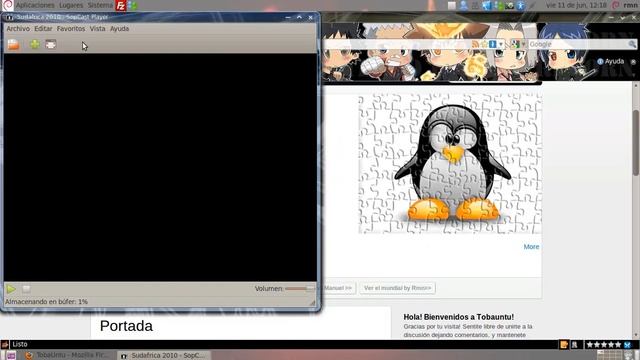
Task: Open the Favoritos menu in SopCast Player
Action: pyautogui.click(x=71, y=29)
